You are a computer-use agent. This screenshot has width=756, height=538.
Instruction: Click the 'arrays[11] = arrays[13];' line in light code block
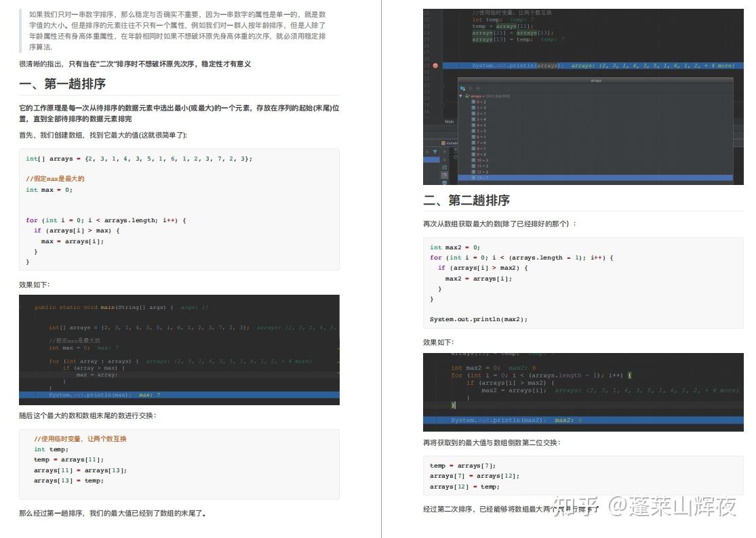point(80,470)
